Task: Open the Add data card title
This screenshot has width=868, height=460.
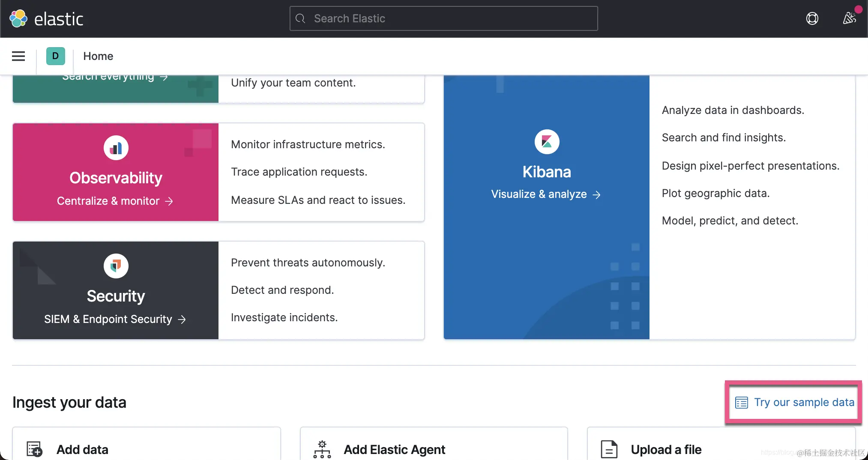Action: [82, 450]
